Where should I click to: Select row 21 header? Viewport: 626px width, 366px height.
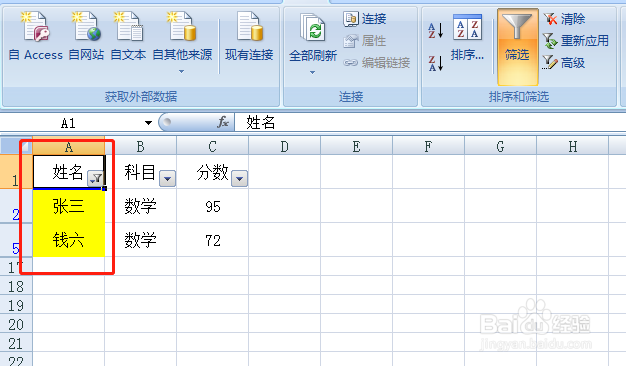click(x=16, y=343)
